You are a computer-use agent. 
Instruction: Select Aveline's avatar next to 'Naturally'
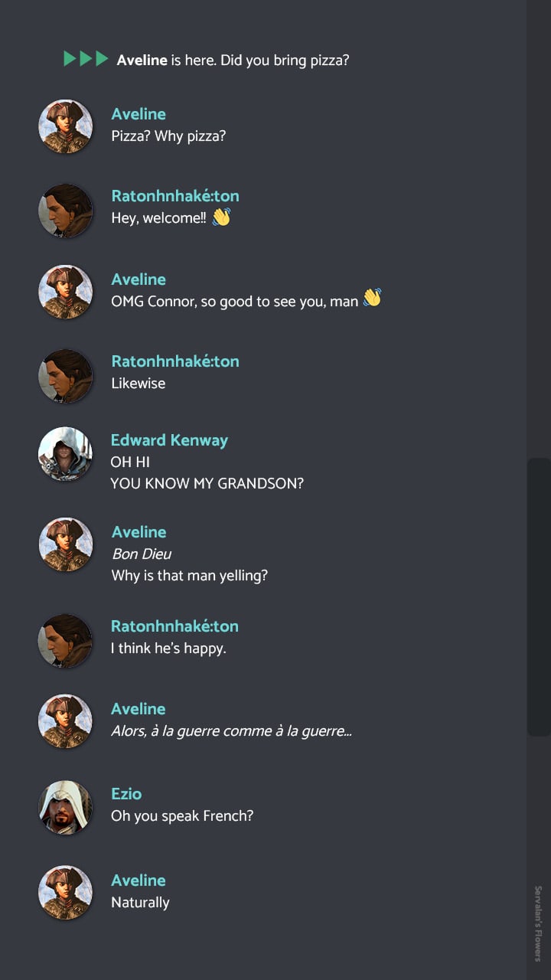coord(66,893)
